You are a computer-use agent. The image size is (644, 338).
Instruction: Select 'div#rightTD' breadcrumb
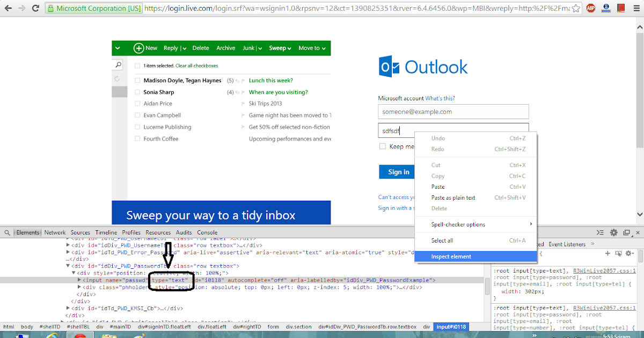tap(246, 327)
